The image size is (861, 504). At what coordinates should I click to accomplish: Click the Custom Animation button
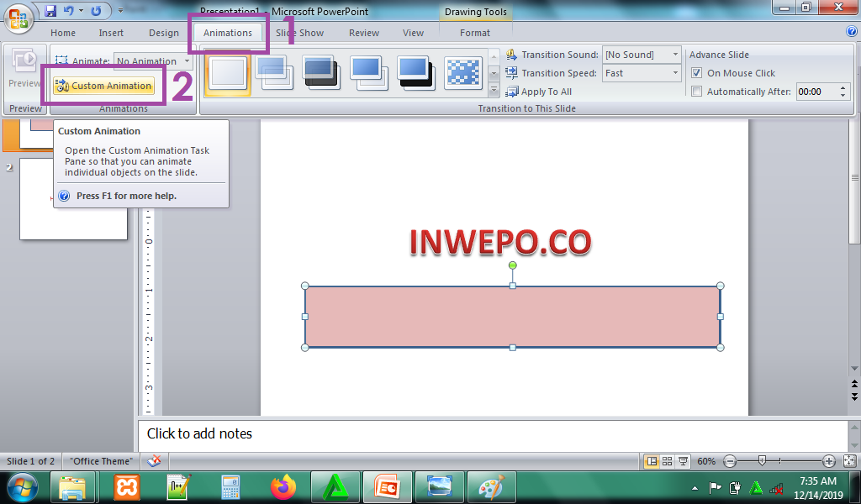point(103,86)
